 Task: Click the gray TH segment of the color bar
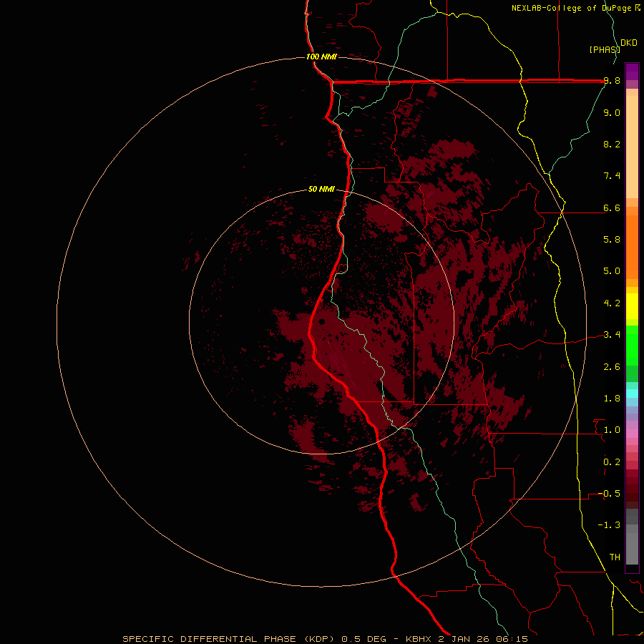(x=632, y=548)
